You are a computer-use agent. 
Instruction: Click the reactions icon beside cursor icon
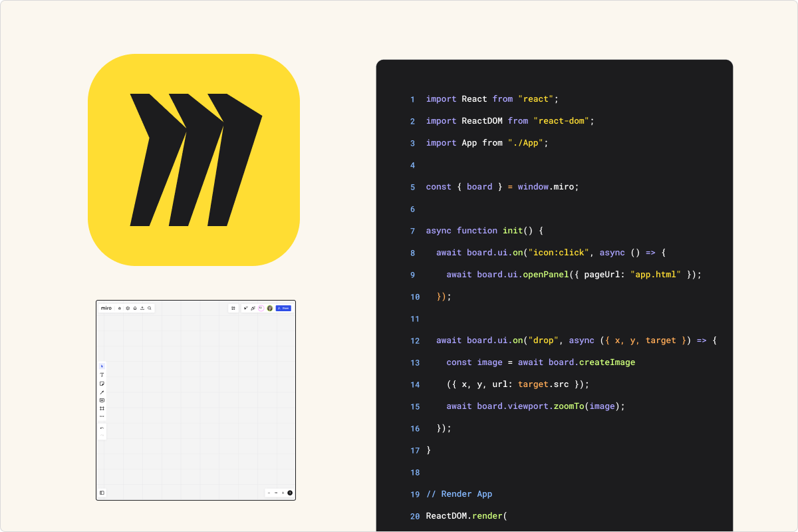pos(253,308)
